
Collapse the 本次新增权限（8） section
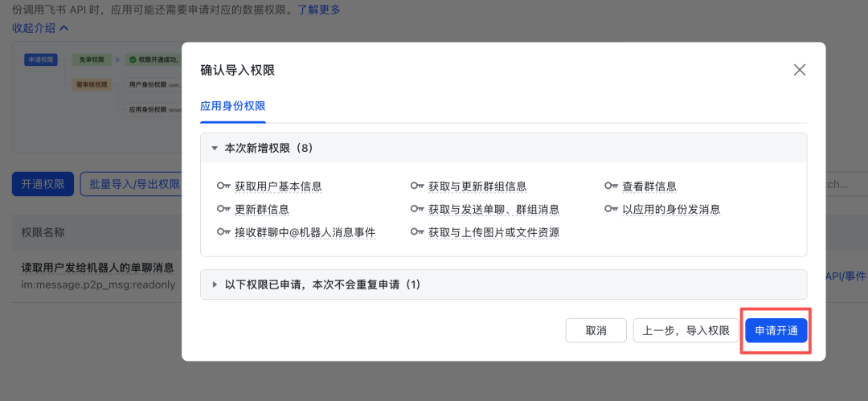click(x=215, y=149)
